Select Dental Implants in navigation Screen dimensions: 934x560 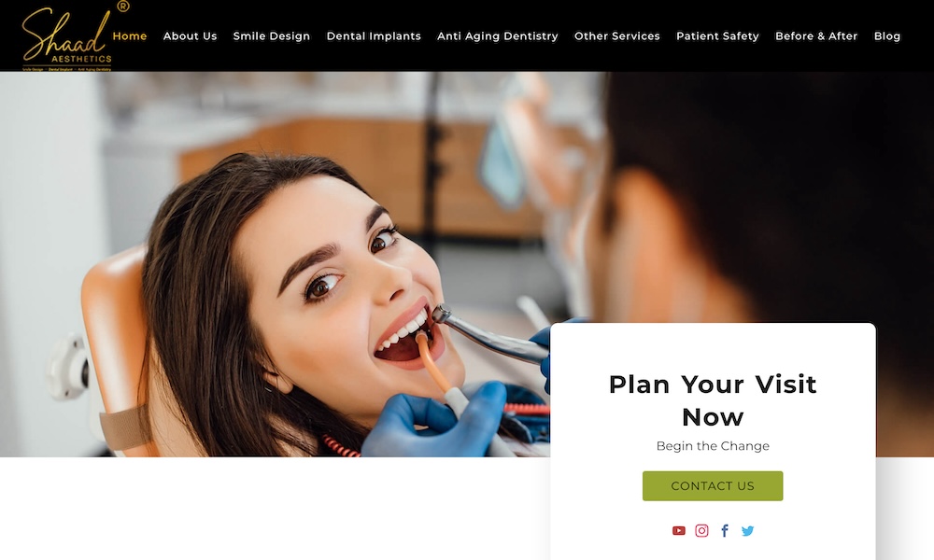pos(374,35)
